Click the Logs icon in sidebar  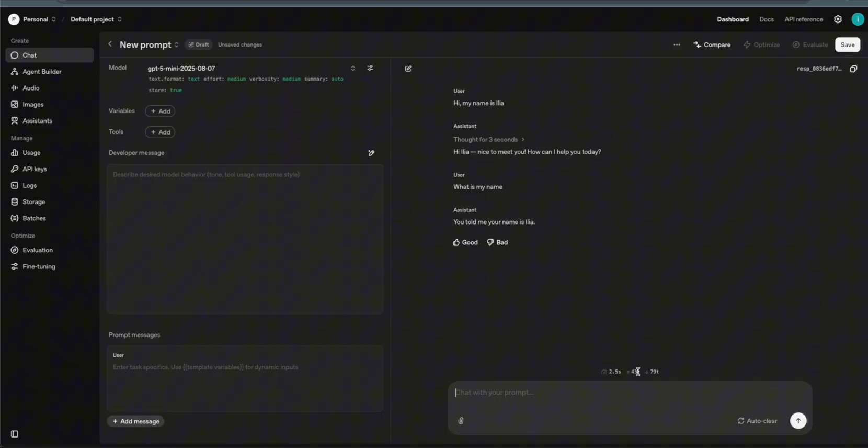(x=15, y=185)
